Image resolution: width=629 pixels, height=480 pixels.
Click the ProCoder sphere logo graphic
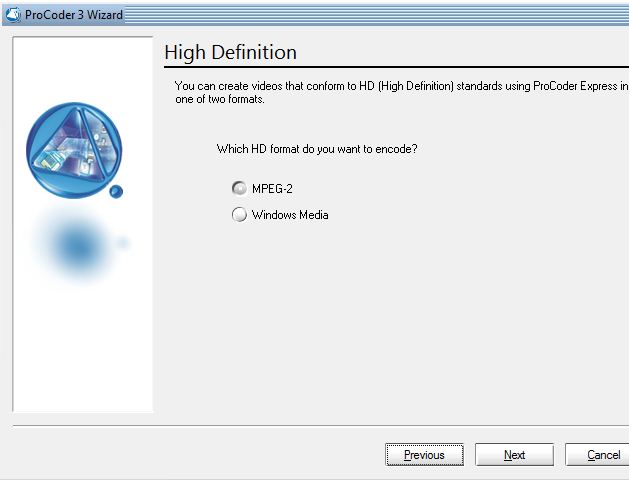point(75,150)
